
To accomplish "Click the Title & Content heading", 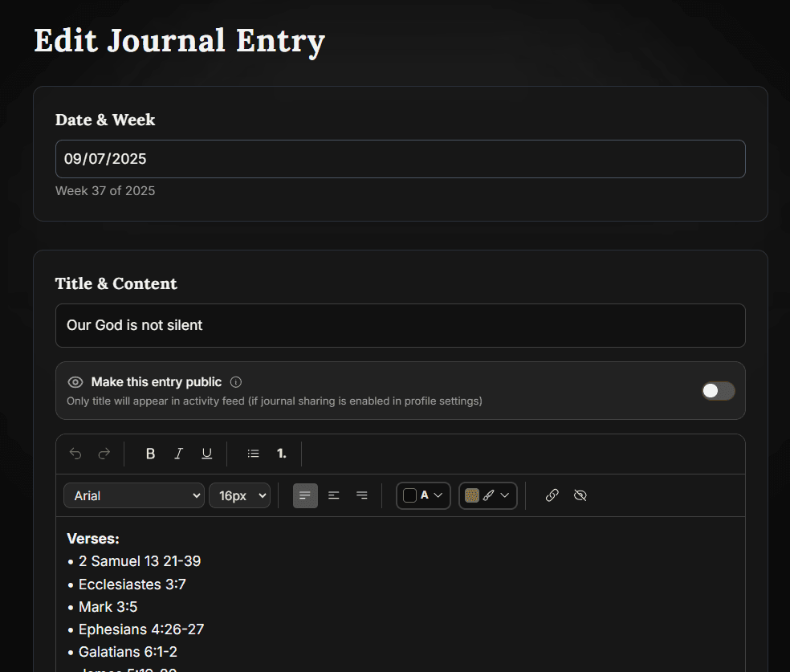I will click(x=116, y=283).
